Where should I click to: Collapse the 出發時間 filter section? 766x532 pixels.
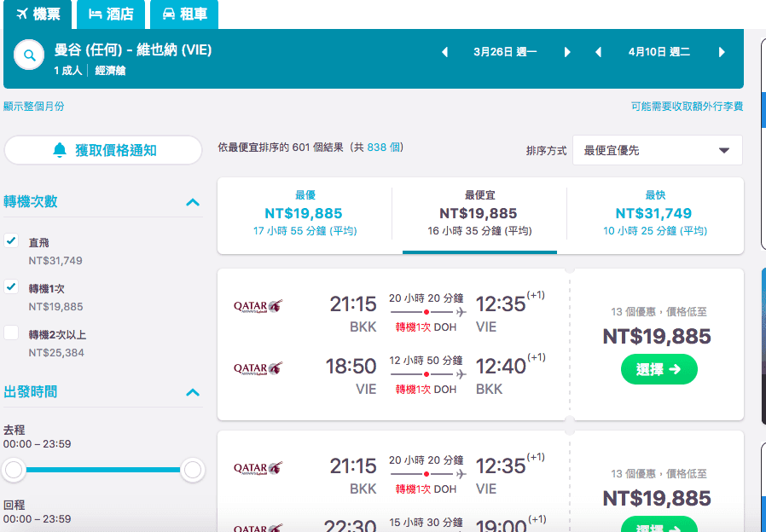(x=193, y=392)
